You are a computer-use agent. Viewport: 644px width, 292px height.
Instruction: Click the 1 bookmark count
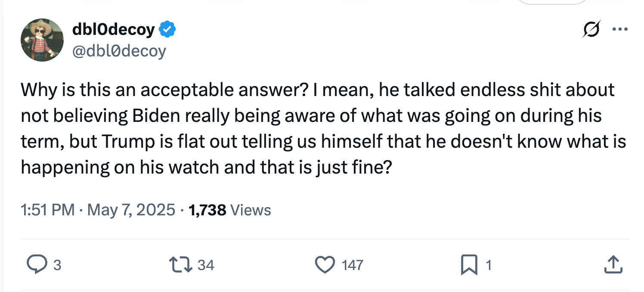tap(489, 266)
